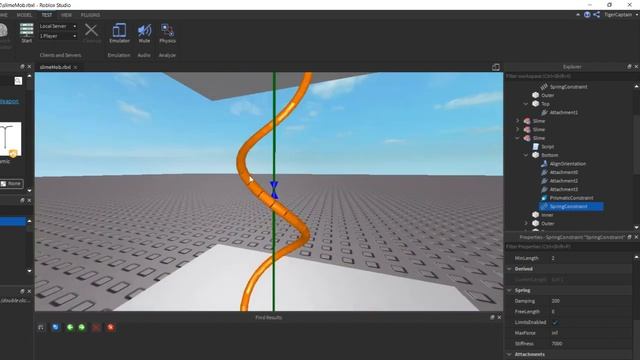
Task: Select the highlighted SpringConstraint under Bottom
Action: (571, 207)
